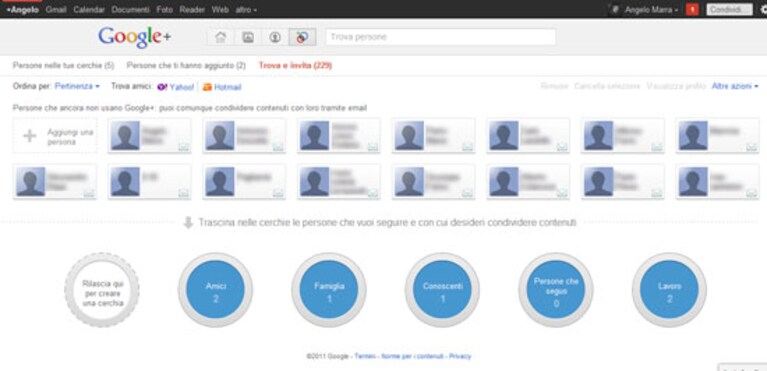The width and height of the screenshot is (767, 371).
Task: Open Reader from the top bar
Action: click(x=192, y=9)
